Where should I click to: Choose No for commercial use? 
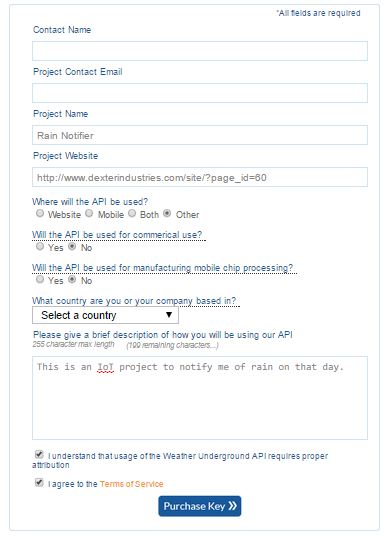point(72,246)
